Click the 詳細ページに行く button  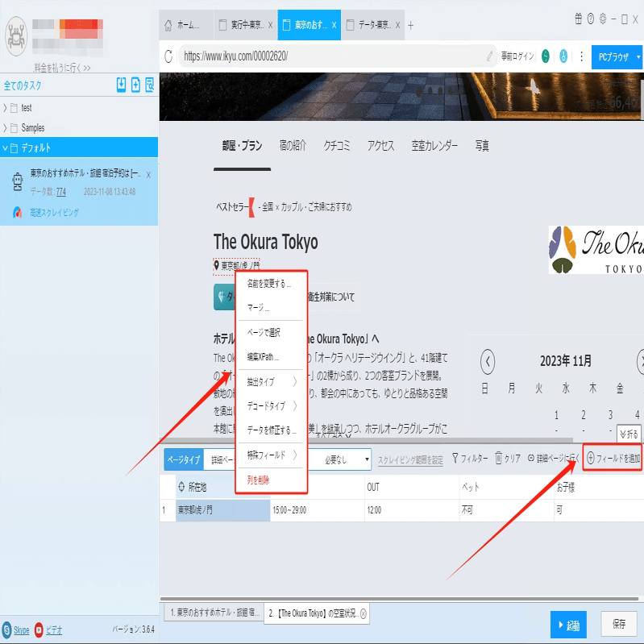pos(553,458)
